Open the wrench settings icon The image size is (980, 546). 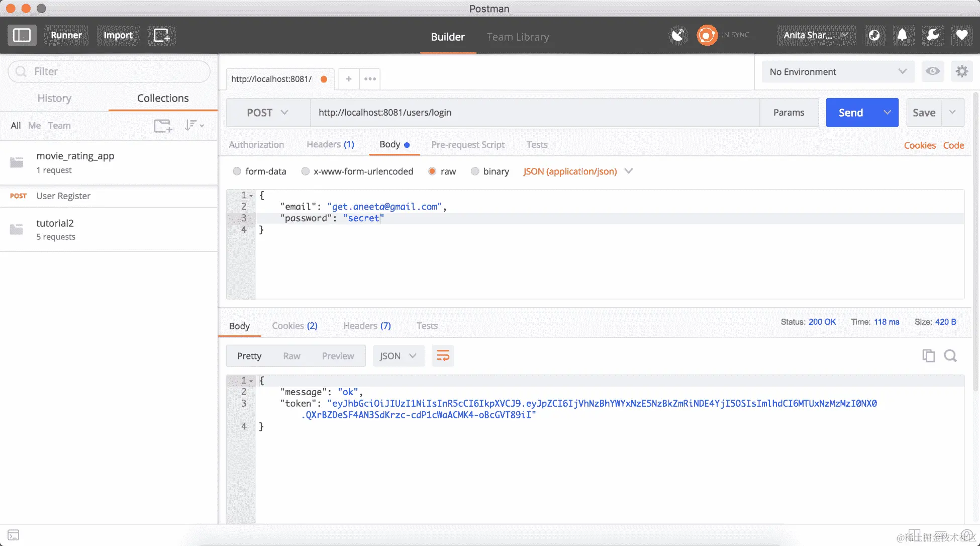(x=932, y=35)
